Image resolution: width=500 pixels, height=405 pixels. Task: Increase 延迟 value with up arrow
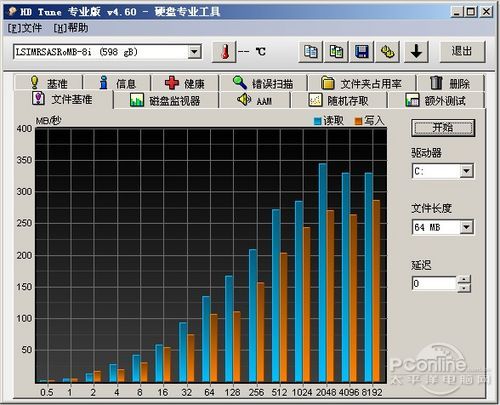[464, 280]
